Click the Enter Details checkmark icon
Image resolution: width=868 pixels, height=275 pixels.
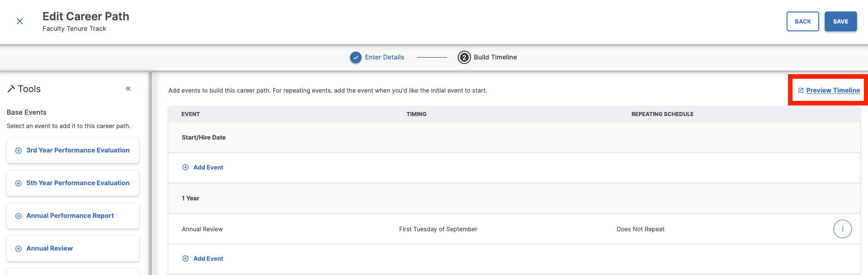[x=356, y=57]
